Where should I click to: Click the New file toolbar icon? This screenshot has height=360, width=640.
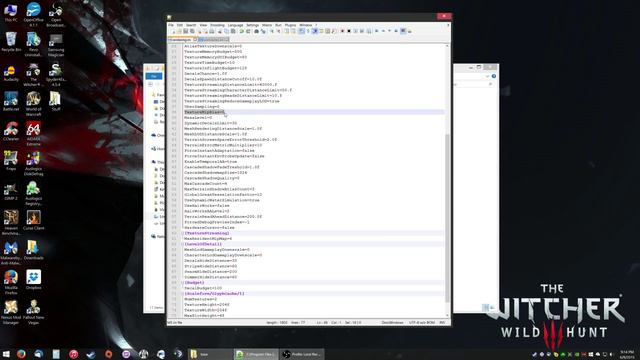173,31
